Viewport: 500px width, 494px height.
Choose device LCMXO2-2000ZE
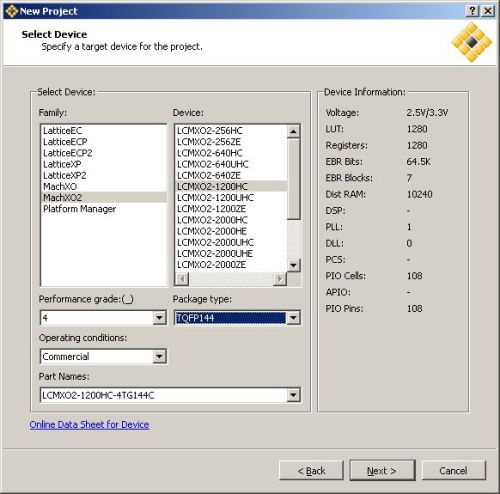(231, 265)
